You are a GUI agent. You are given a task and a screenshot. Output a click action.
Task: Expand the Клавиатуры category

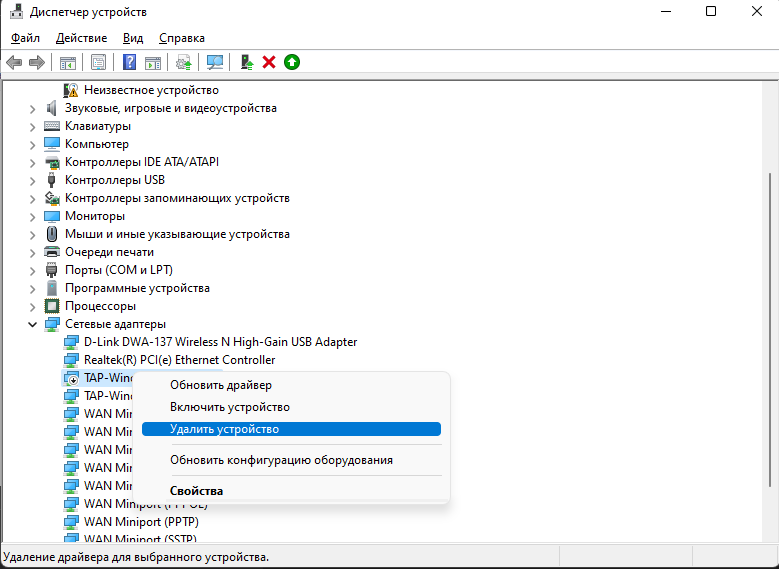point(33,126)
